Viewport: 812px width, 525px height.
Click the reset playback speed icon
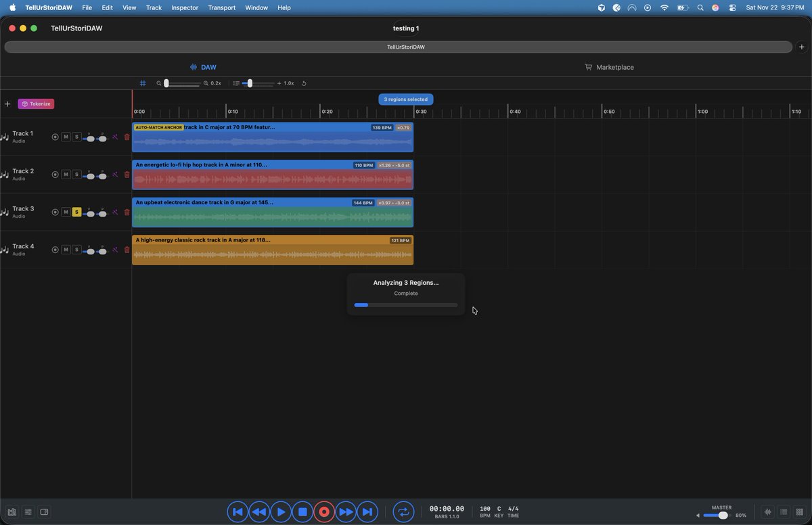303,83
